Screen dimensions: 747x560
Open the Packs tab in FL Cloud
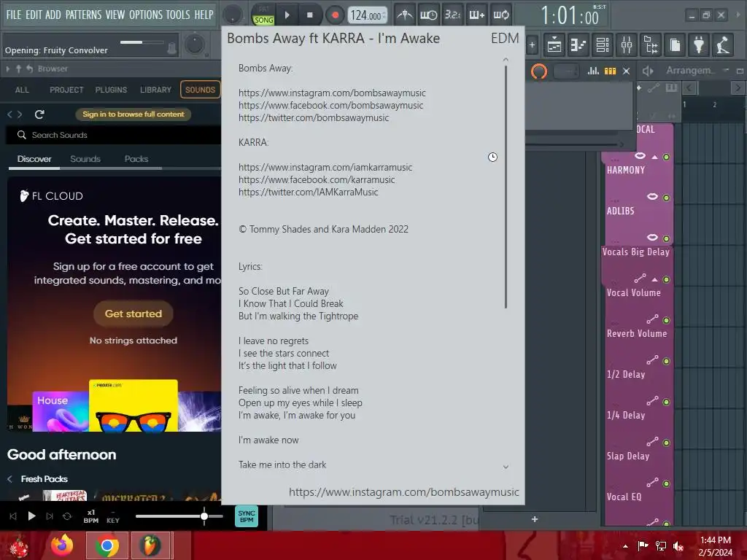(136, 159)
